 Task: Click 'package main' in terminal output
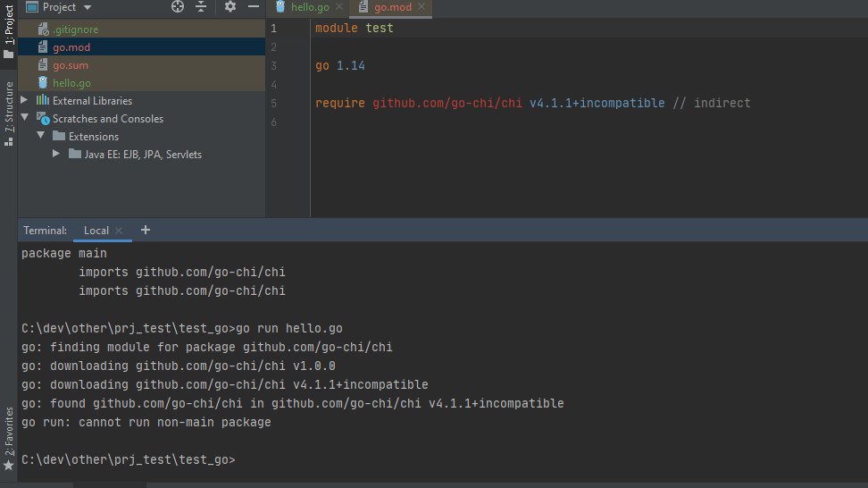coord(64,253)
